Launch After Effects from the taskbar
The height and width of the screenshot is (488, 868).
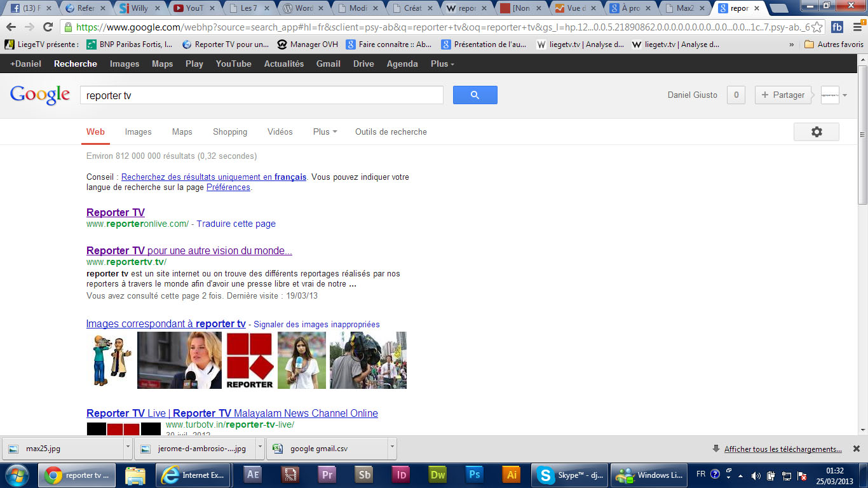pos(252,475)
